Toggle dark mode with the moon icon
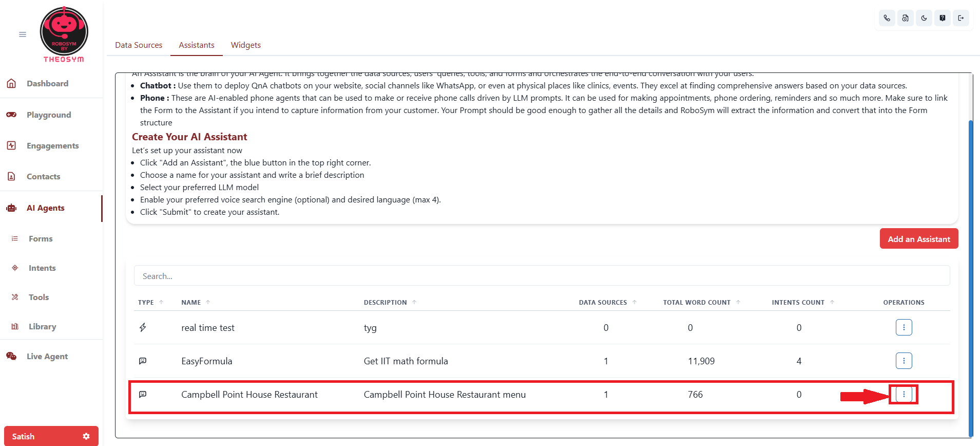The image size is (980, 446). (924, 18)
